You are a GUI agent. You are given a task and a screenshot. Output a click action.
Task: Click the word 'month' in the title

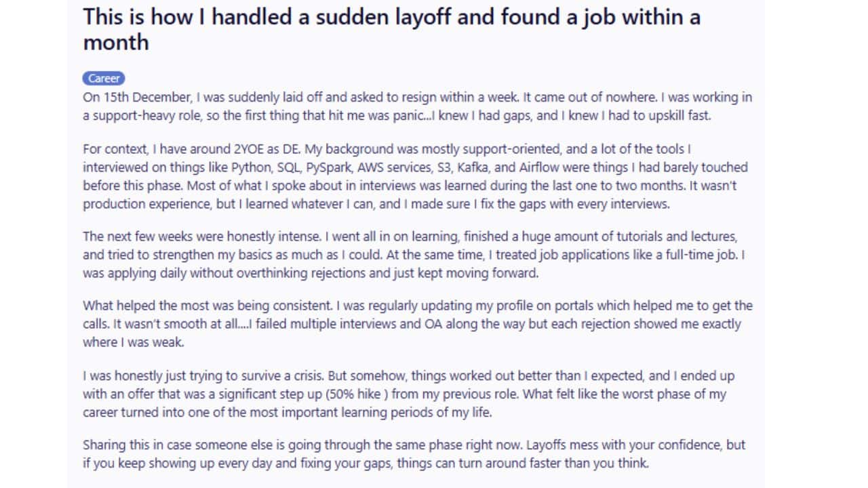(116, 43)
